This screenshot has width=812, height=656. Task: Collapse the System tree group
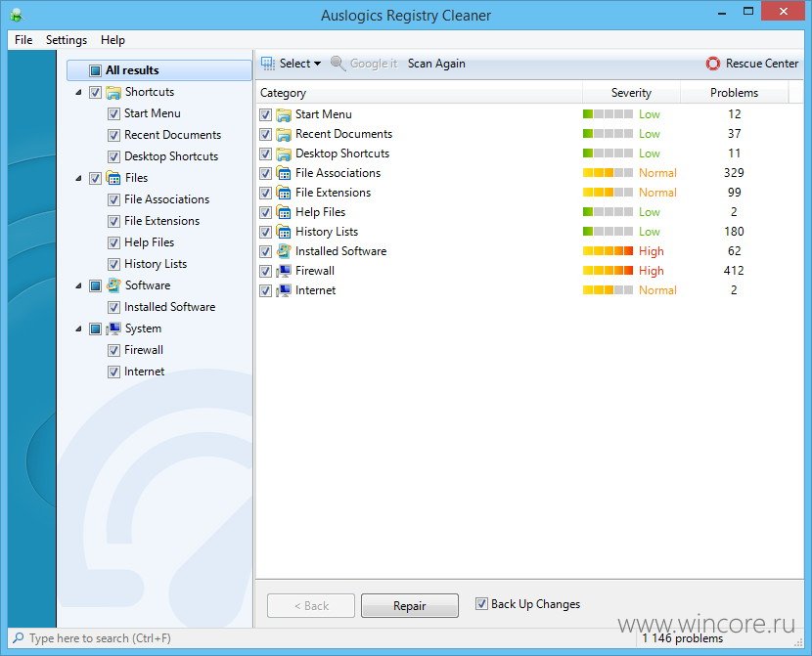[78, 329]
